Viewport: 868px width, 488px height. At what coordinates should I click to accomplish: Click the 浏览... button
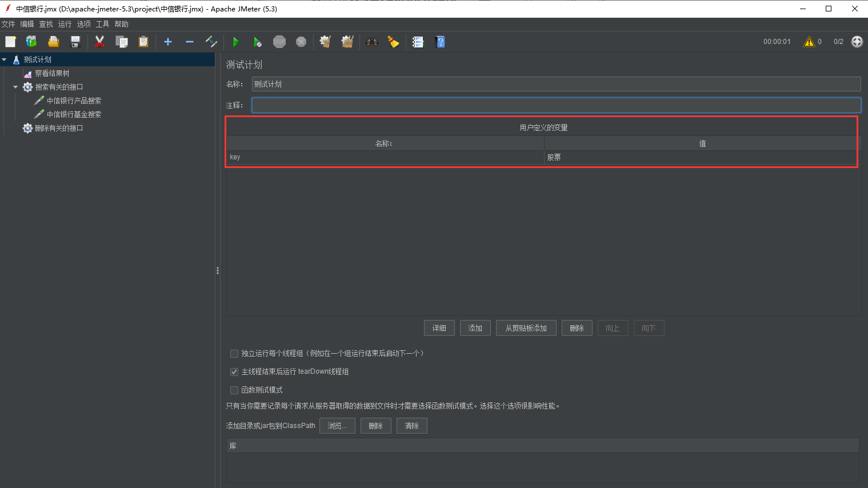pyautogui.click(x=337, y=426)
